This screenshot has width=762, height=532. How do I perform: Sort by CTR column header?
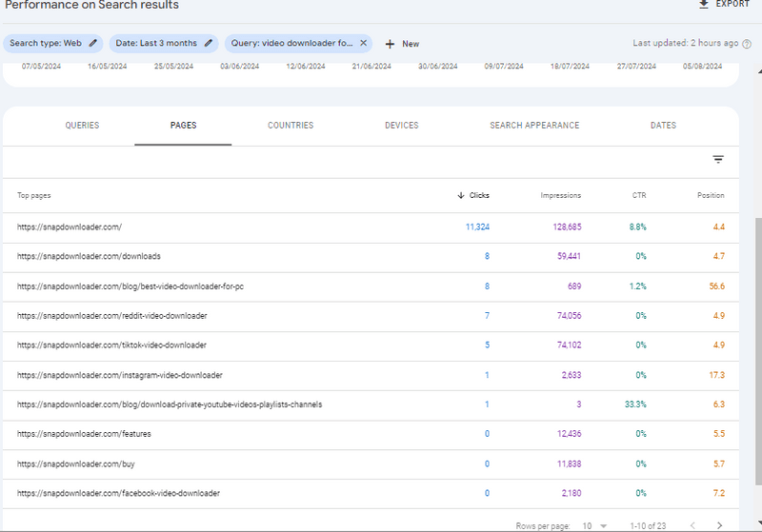(x=639, y=195)
